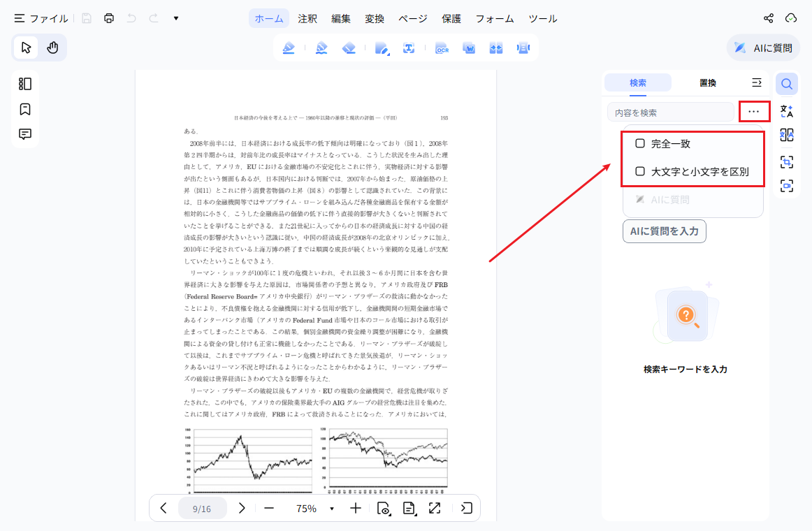Open the ツール tab

click(543, 19)
